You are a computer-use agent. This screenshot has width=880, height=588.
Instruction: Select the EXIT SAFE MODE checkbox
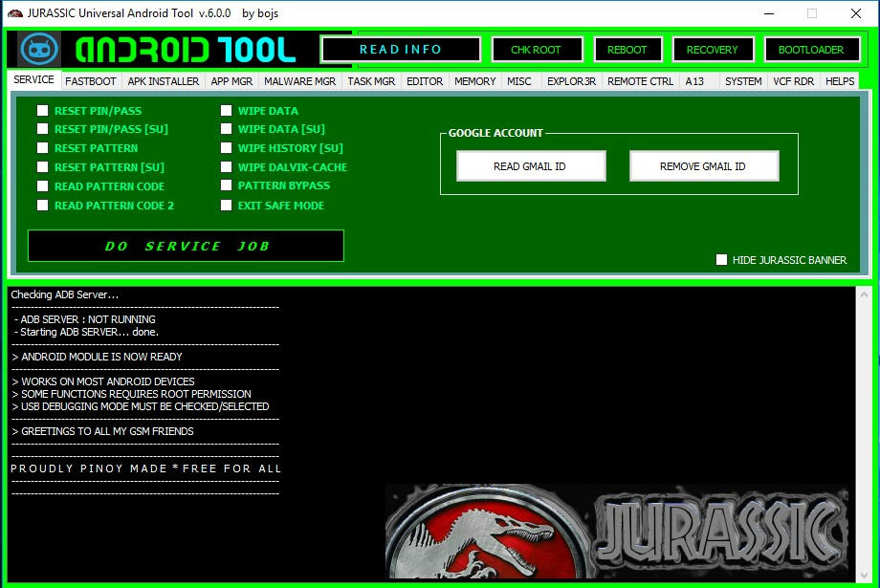[x=226, y=205]
